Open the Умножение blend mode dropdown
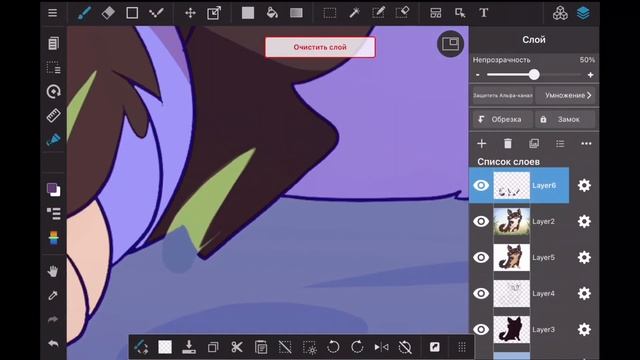 point(565,96)
